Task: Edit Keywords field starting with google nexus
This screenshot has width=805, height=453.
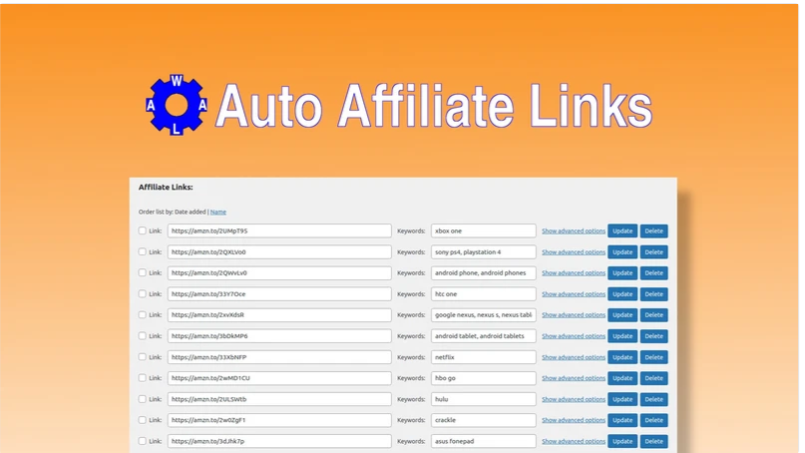Action: [484, 315]
